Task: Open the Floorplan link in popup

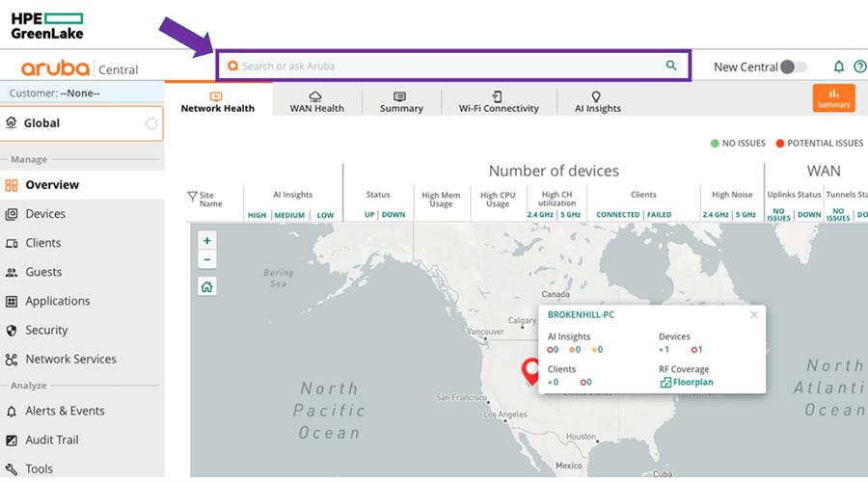Action: 692,383
